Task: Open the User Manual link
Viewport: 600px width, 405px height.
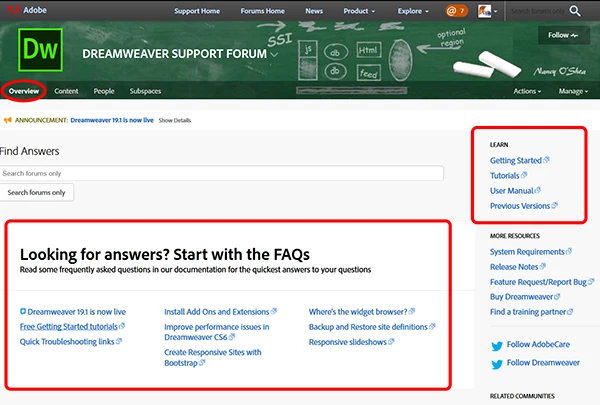Action: 511,191
